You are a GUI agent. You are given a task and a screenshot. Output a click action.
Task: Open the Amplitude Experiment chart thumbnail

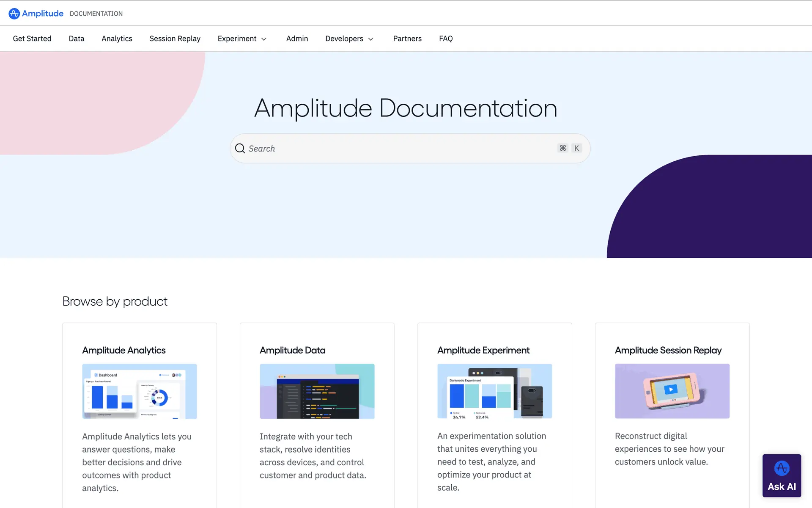[494, 391]
